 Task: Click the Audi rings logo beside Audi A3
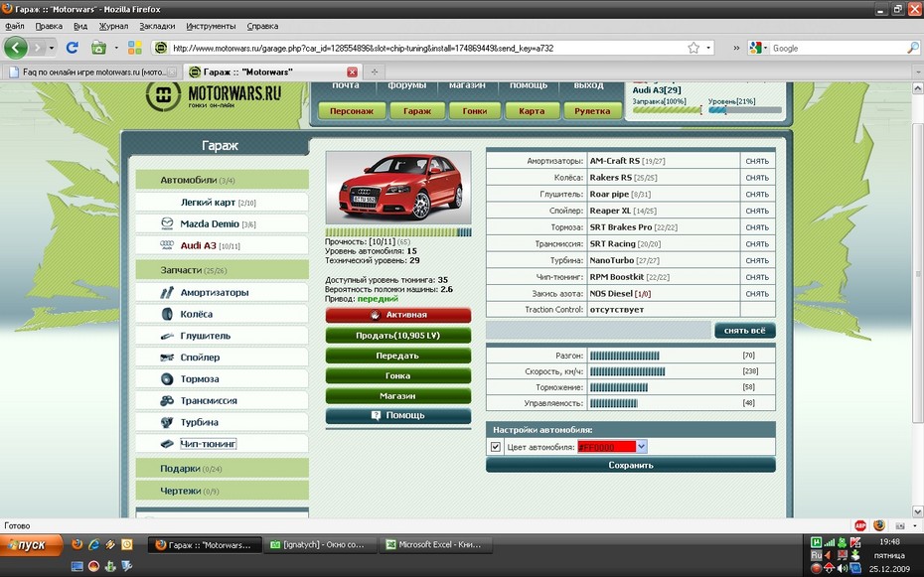(x=167, y=245)
